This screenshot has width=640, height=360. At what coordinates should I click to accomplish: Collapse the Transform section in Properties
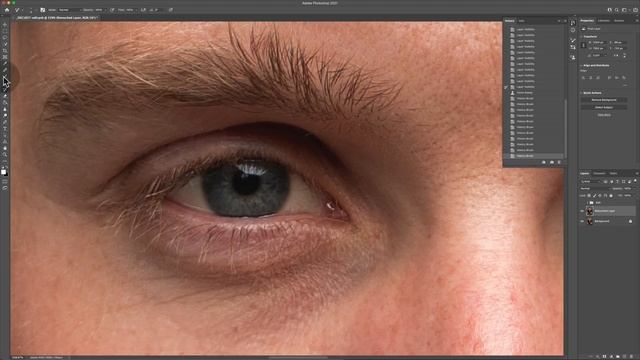click(x=581, y=37)
